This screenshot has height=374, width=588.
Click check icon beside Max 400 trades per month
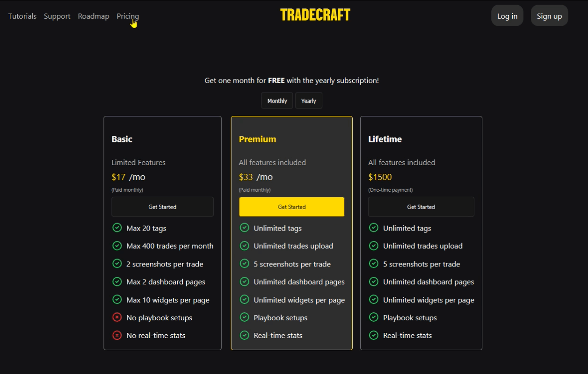coord(117,245)
